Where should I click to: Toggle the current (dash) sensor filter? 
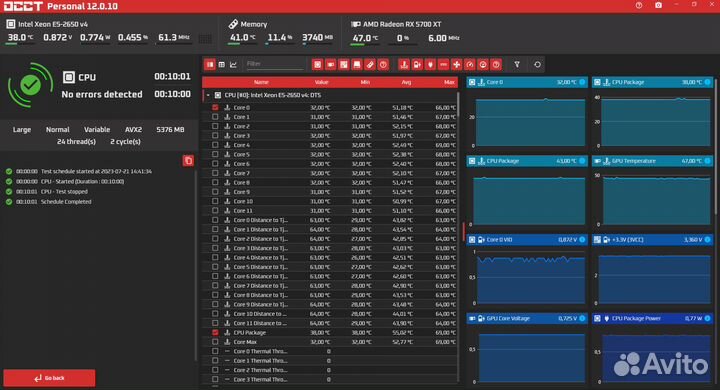[443, 65]
